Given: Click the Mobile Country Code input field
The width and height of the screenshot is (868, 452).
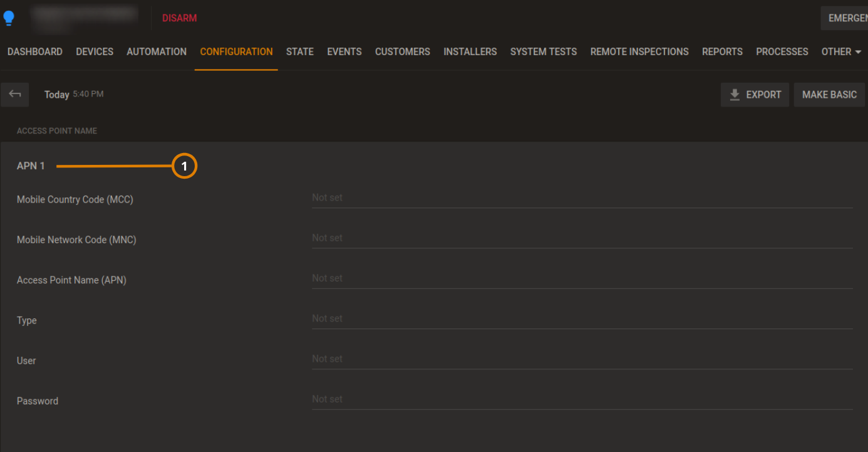Looking at the screenshot, I should click(581, 197).
